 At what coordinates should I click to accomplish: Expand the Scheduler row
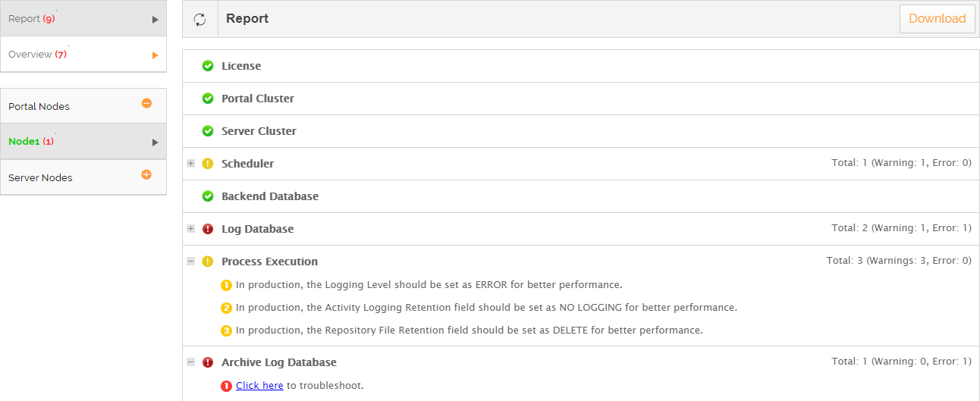pyautogui.click(x=191, y=164)
